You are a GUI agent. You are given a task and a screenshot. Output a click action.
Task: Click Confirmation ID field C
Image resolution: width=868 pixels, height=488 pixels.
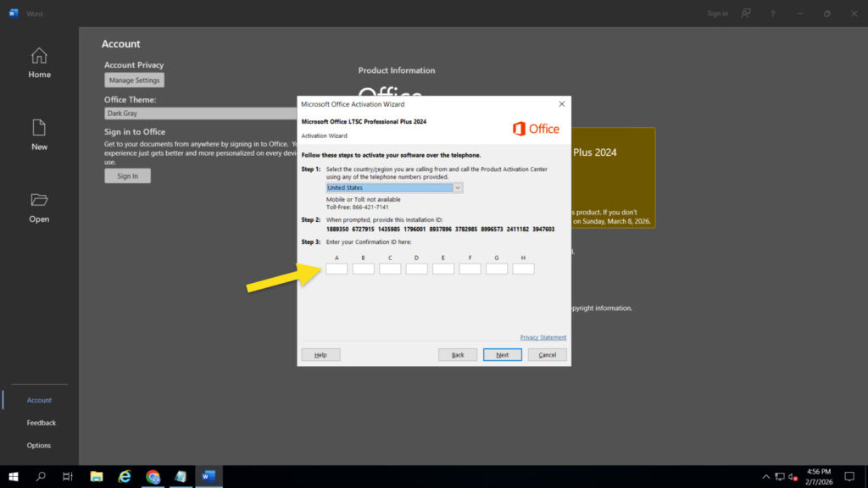[x=390, y=269]
